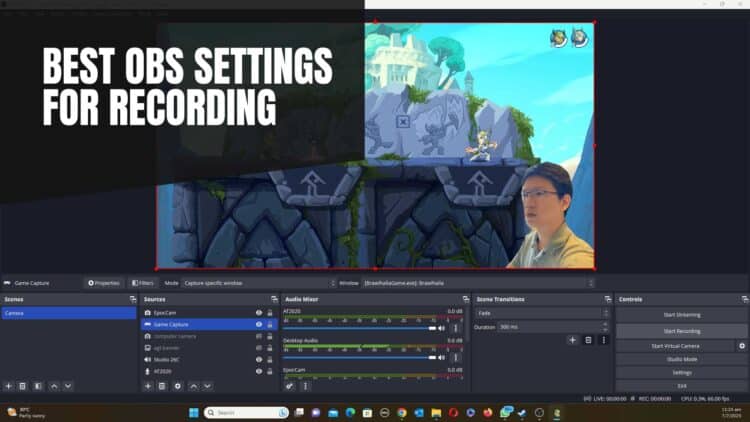Add a new source with plus icon
The image size is (750, 422).
pyautogui.click(x=148, y=386)
